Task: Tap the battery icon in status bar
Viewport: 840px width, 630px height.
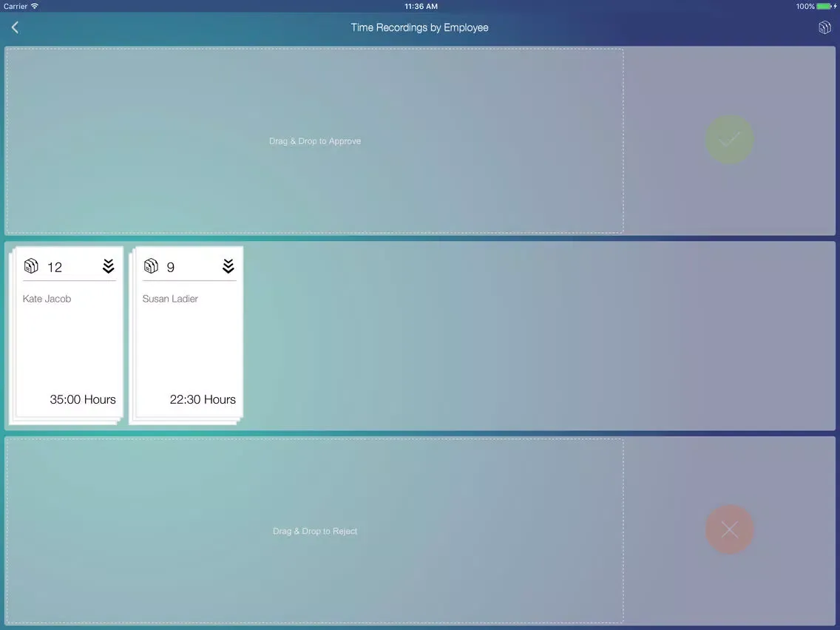Action: point(824,6)
